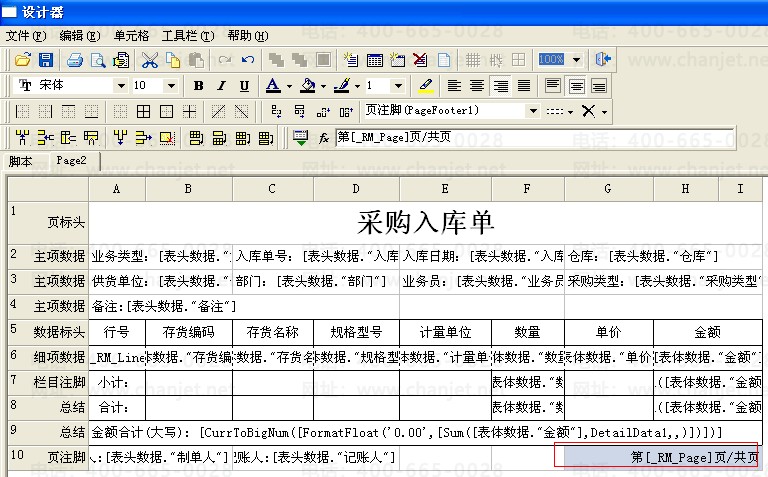This screenshot has height=477, width=768.
Task: Click the all-borders grid icon
Action: [x=143, y=112]
